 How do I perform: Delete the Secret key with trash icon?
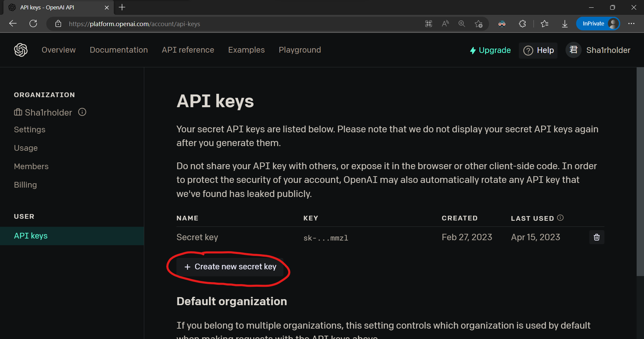(597, 237)
